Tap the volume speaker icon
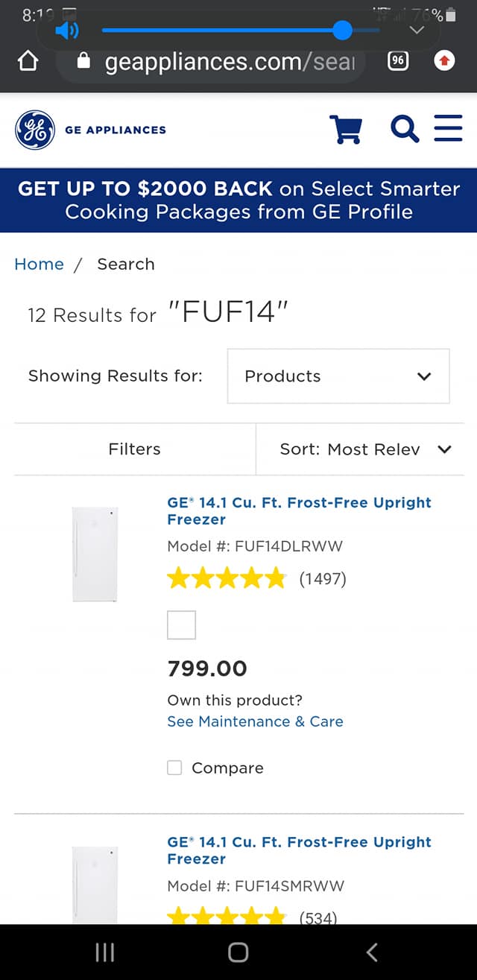The image size is (477, 980). pos(67,31)
